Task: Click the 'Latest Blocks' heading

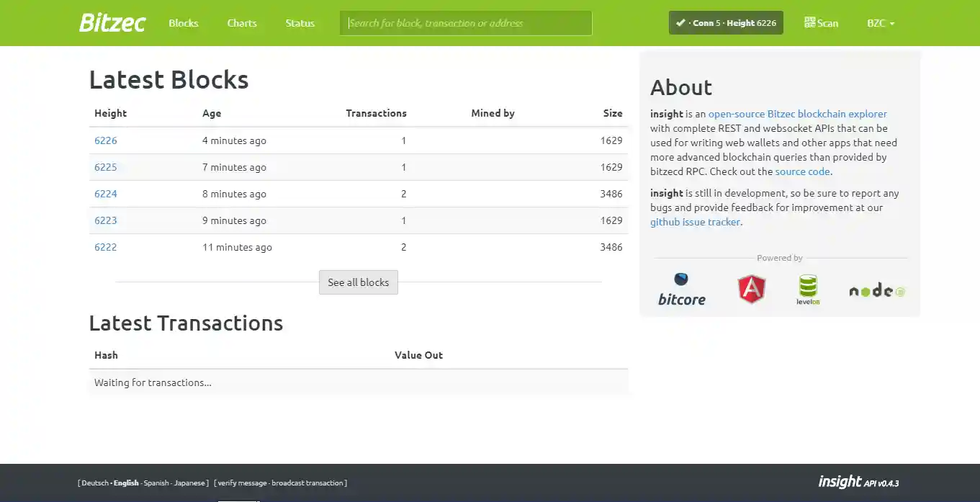Action: pyautogui.click(x=168, y=79)
